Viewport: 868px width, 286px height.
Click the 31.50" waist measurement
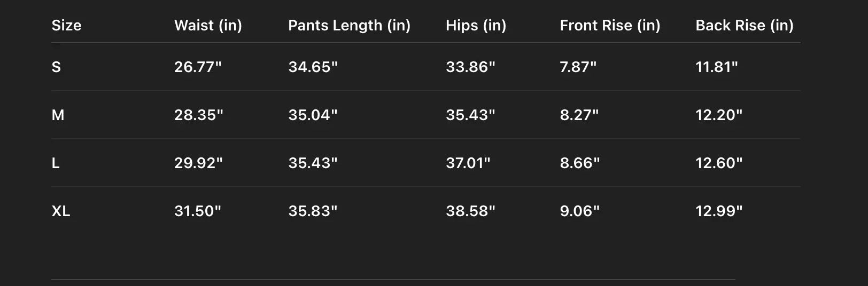click(197, 211)
